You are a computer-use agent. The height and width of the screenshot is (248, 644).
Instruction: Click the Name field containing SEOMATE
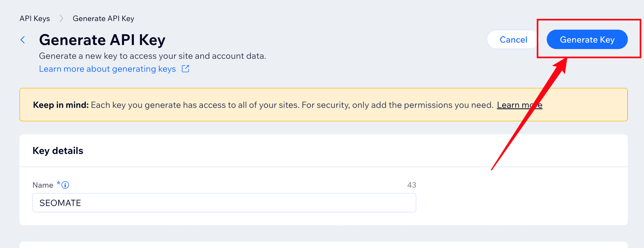pos(224,203)
